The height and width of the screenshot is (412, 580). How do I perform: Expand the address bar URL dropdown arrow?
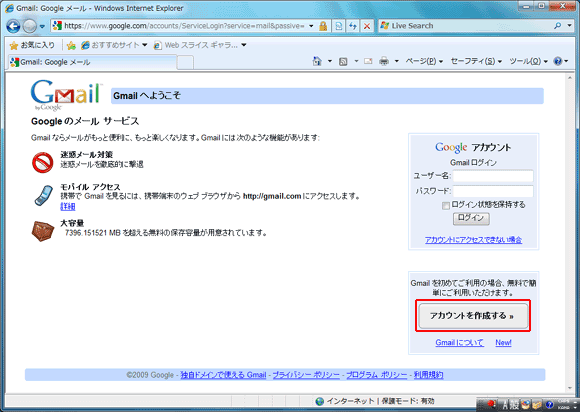[311, 26]
